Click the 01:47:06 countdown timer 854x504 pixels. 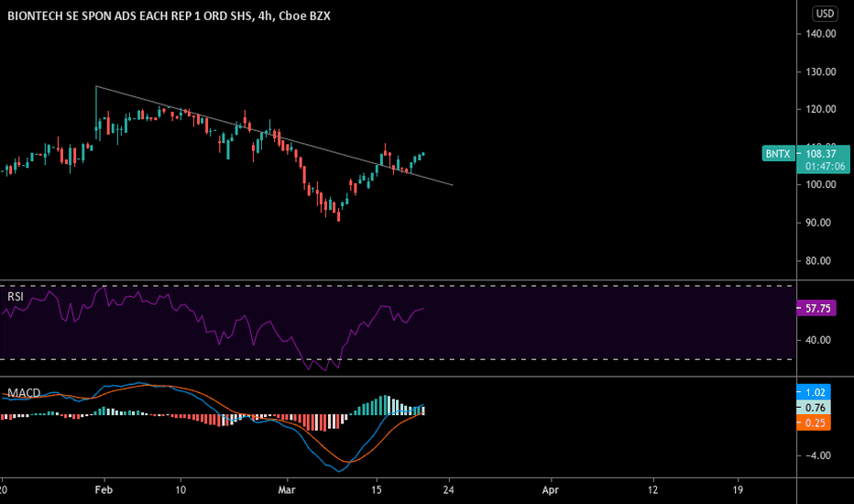point(825,166)
